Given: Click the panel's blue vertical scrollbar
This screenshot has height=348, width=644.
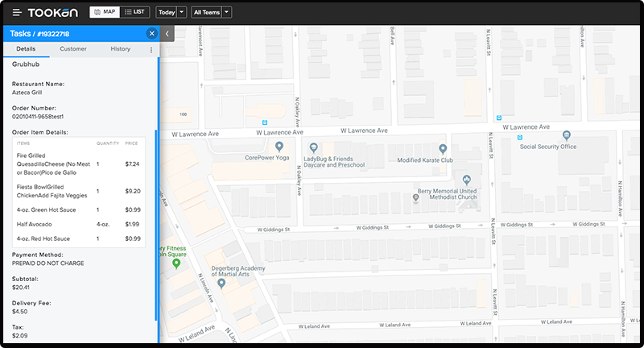Looking at the screenshot, I should click(x=158, y=226).
